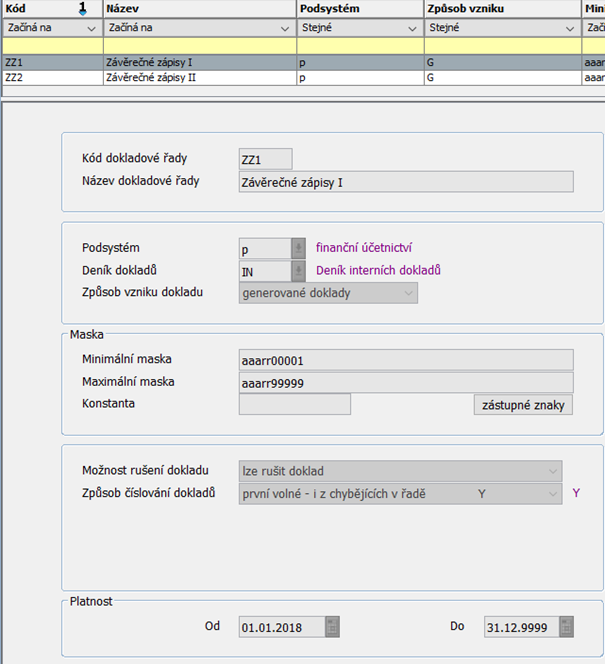Open the calendar picker for the Od date
Viewport: 605px width, 664px height.
(x=332, y=627)
